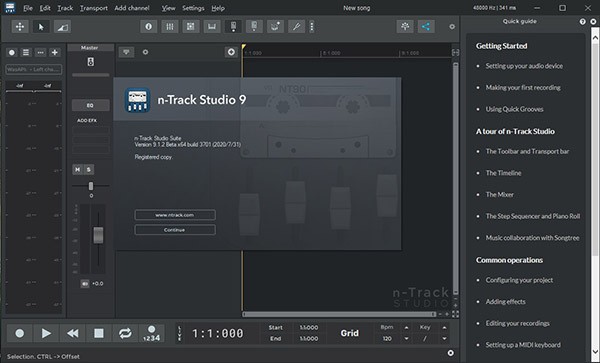Click the Songtree sparkle icon
This screenshot has height=363, width=600.
pyautogui.click(x=405, y=26)
